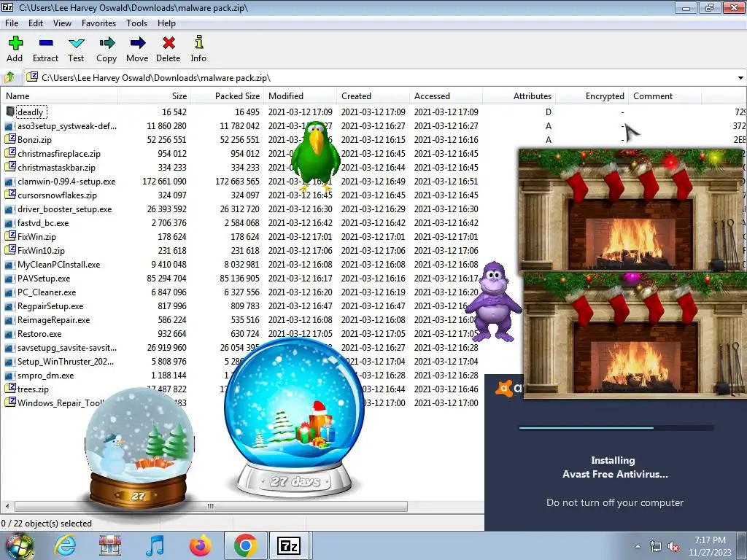Select the smpro_dm.exe file

point(46,376)
